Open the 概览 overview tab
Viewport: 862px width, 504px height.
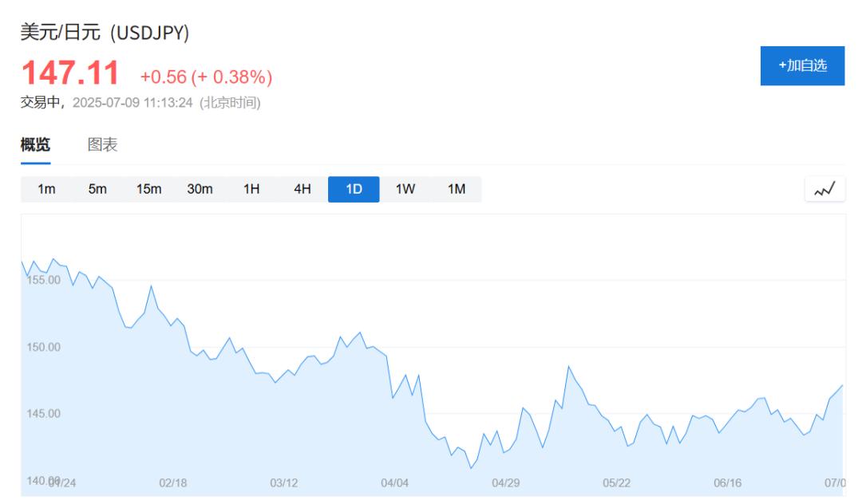click(35, 145)
